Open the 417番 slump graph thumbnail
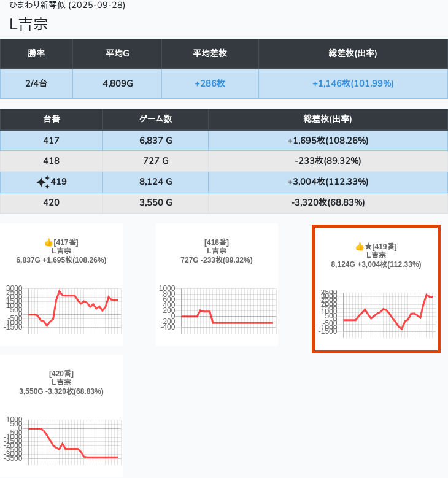This screenshot has width=448, height=478. tap(61, 307)
